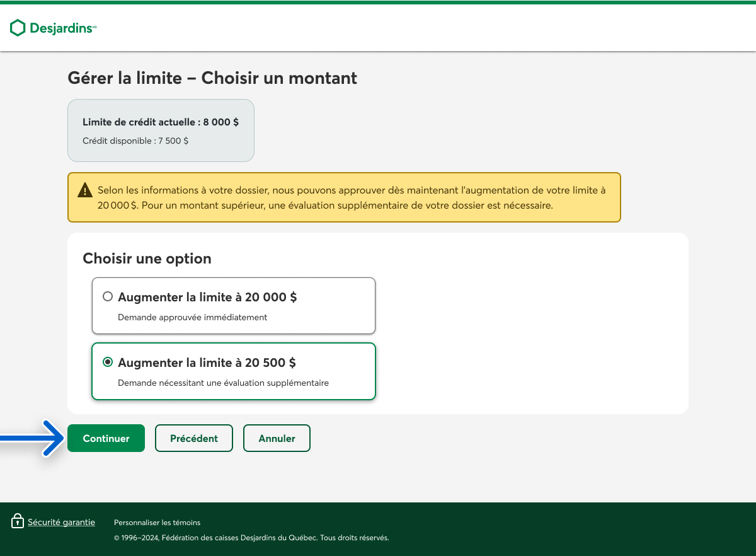Click the 'Crédit disponible : 7 500 $' text
The width and height of the screenshot is (756, 556).
135,141
